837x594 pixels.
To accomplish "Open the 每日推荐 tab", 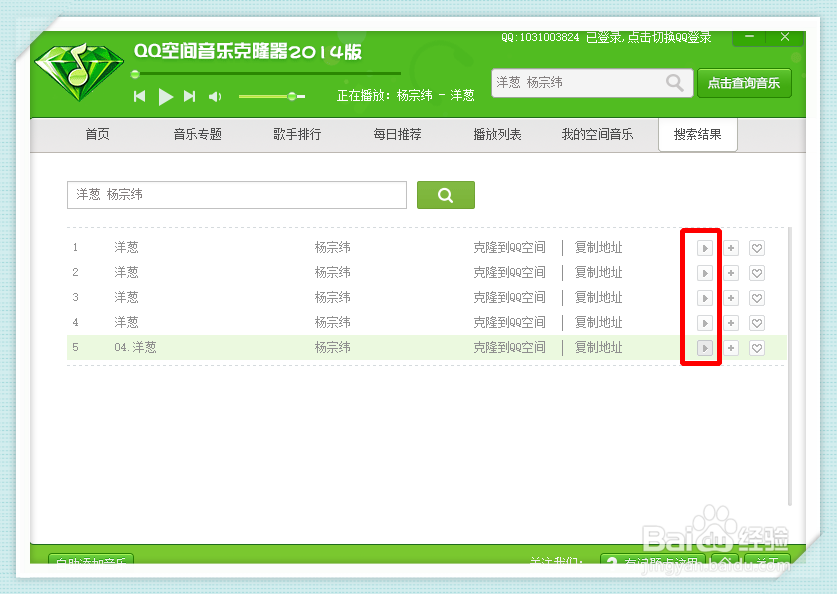I will click(x=397, y=134).
